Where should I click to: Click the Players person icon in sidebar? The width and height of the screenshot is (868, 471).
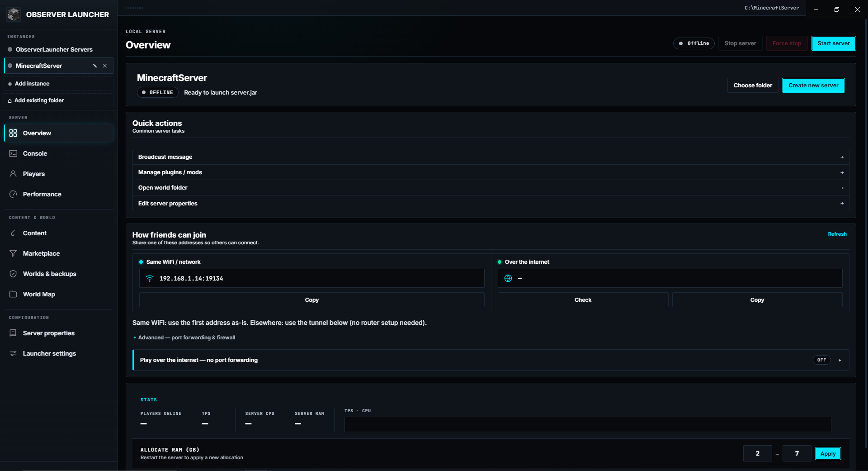[x=13, y=174]
